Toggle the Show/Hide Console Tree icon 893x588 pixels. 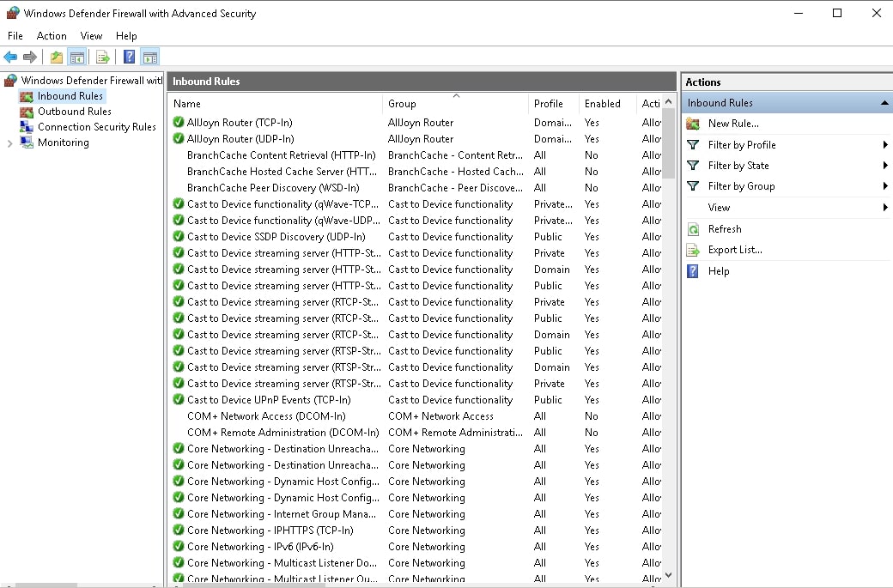click(x=77, y=57)
